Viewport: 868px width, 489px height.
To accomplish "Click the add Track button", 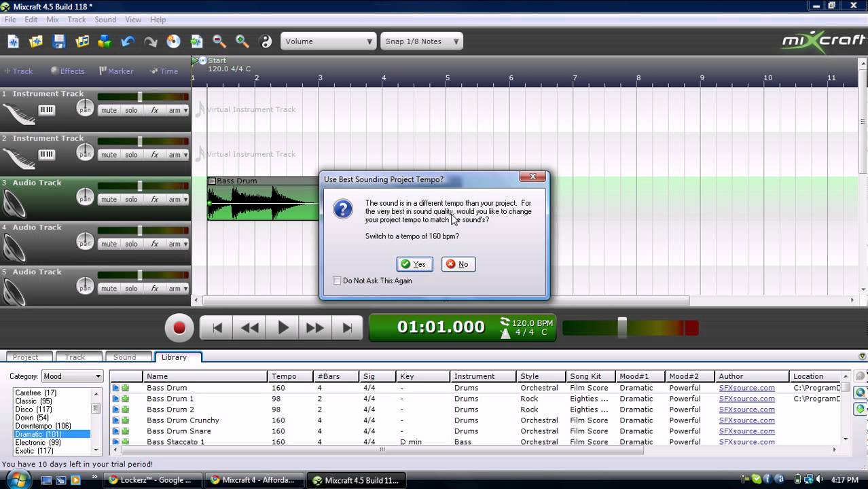I will pos(19,71).
